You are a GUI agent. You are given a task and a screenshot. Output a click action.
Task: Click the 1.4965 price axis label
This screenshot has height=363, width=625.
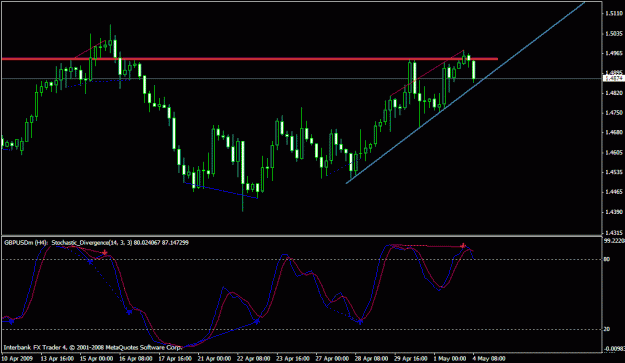click(614, 53)
